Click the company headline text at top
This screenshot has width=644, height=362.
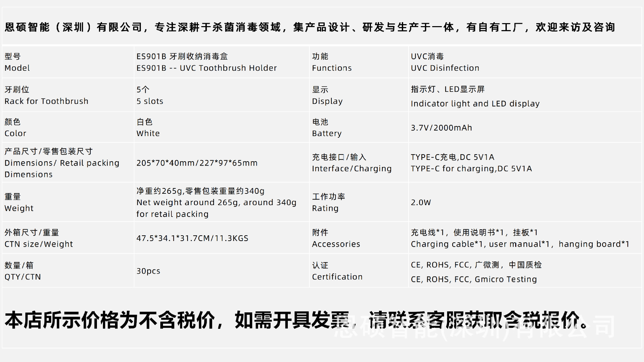pos(309,27)
